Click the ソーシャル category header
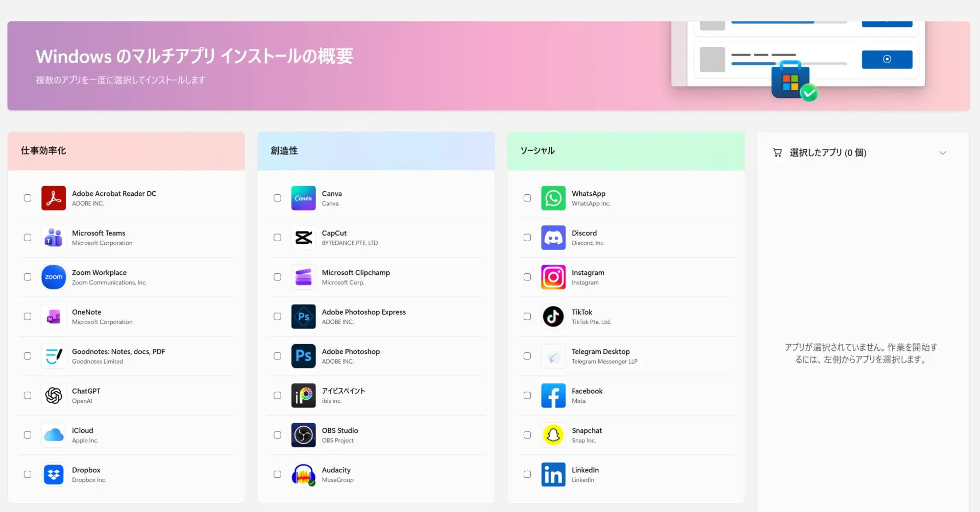 click(x=537, y=151)
